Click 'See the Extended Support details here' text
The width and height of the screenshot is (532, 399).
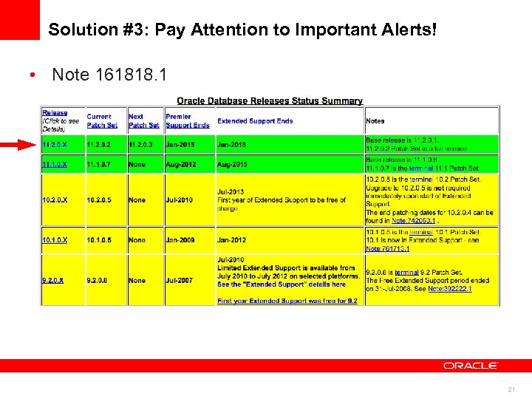(x=282, y=284)
